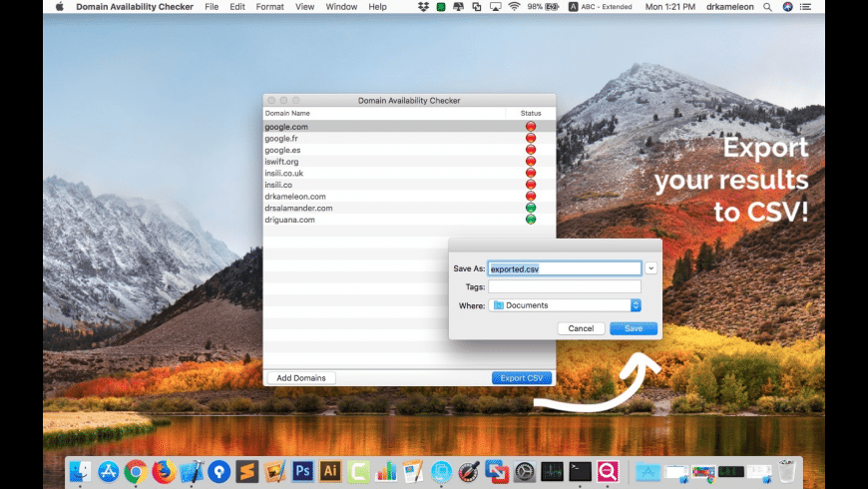This screenshot has height=489, width=868.
Task: Select the google.com row
Action: click(x=409, y=127)
